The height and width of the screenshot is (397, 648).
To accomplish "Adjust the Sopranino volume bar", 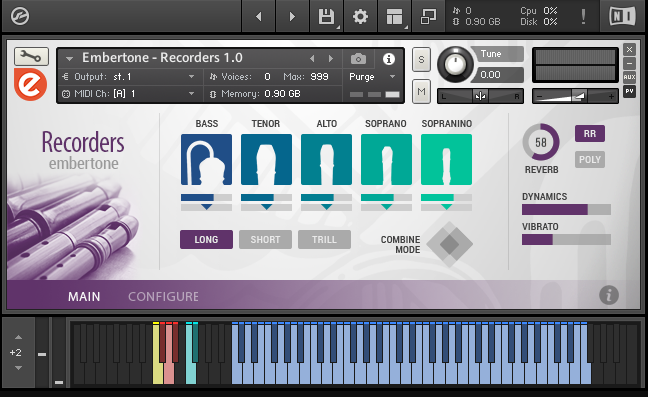I will (446, 197).
